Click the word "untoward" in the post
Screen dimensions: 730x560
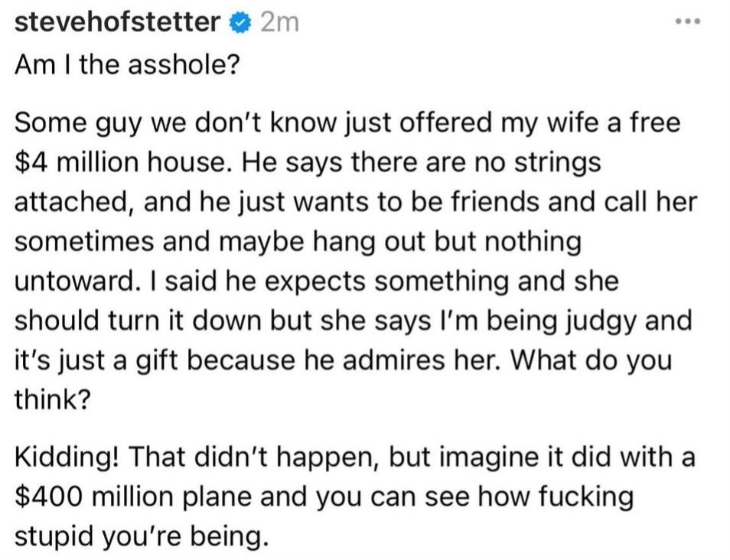coord(73,281)
